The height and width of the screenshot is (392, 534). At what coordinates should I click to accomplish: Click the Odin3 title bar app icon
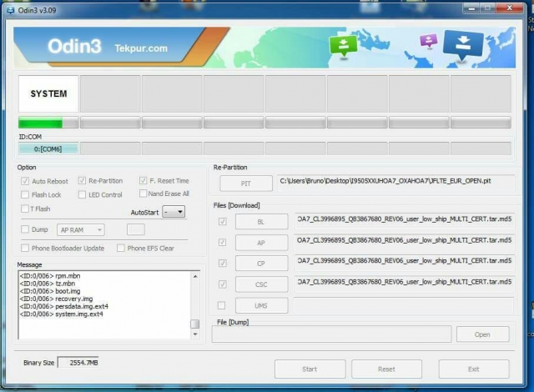tap(10, 10)
